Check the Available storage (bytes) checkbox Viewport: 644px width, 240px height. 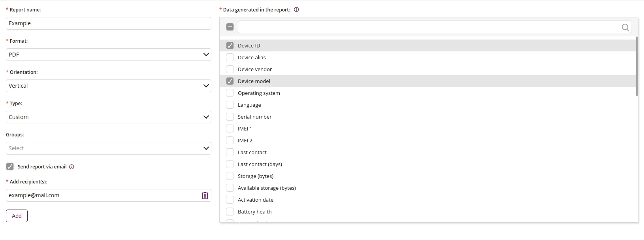(x=230, y=188)
